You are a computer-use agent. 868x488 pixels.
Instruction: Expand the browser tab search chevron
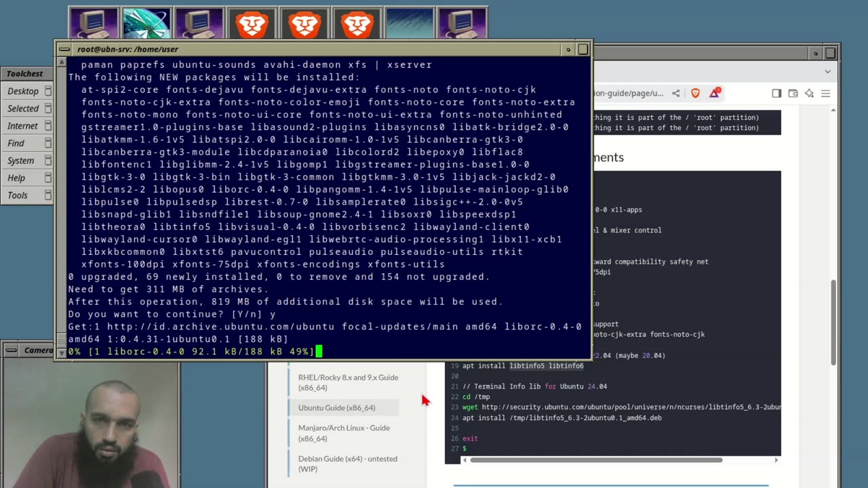point(827,71)
